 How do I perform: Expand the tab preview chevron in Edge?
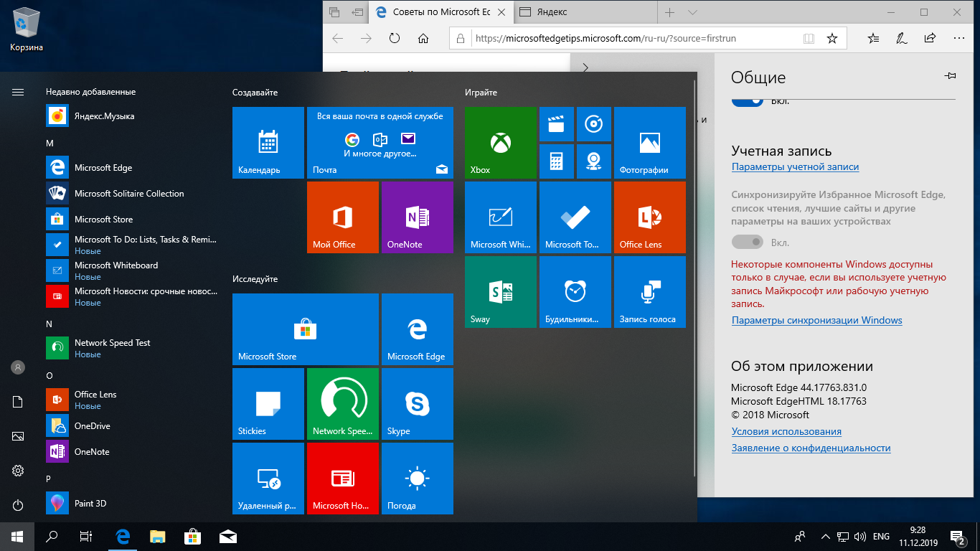coord(692,12)
